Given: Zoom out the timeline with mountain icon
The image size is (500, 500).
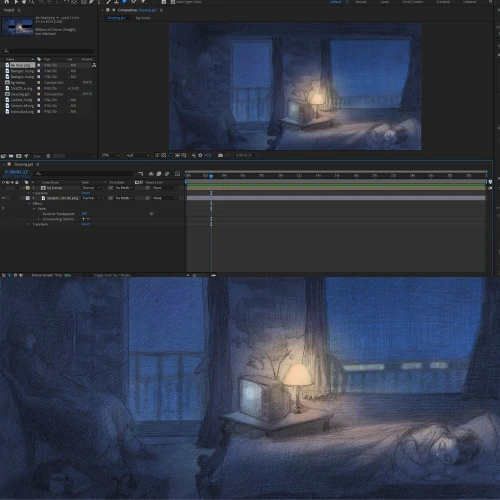Looking at the screenshot, I should pyautogui.click(x=188, y=275).
